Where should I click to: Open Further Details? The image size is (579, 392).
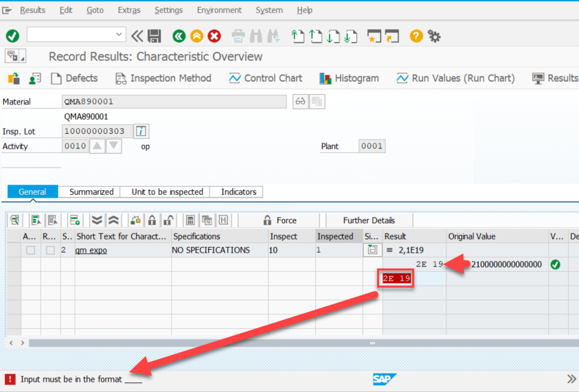[369, 220]
